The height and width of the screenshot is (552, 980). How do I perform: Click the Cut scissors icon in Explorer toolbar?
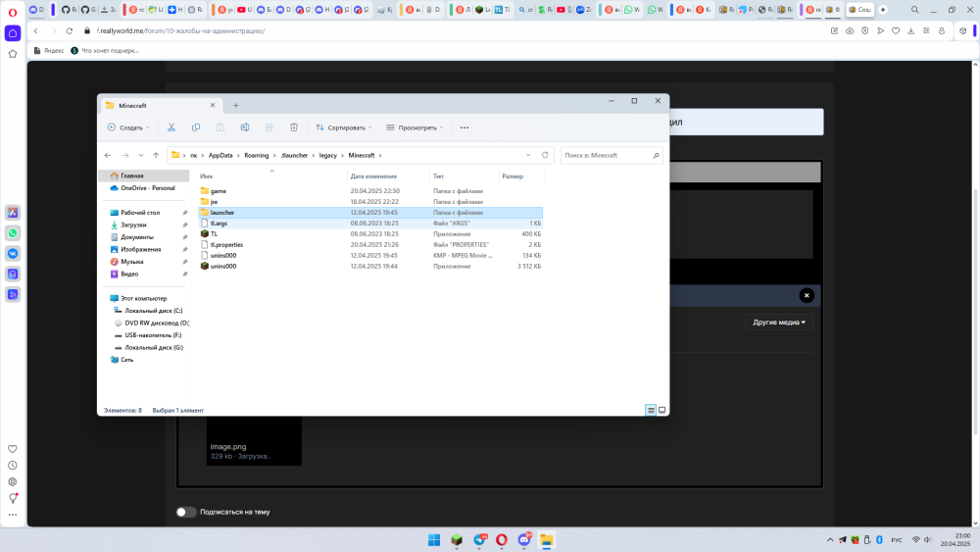pos(171,127)
